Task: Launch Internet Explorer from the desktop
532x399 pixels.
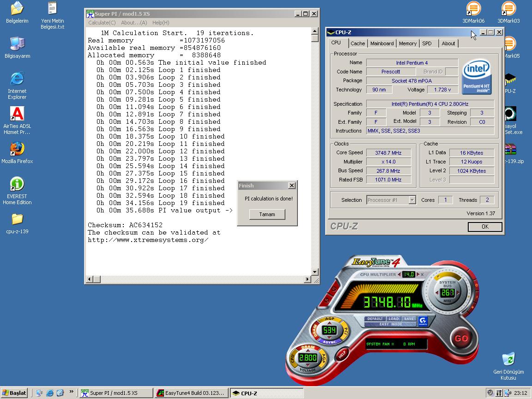Action: [17, 85]
